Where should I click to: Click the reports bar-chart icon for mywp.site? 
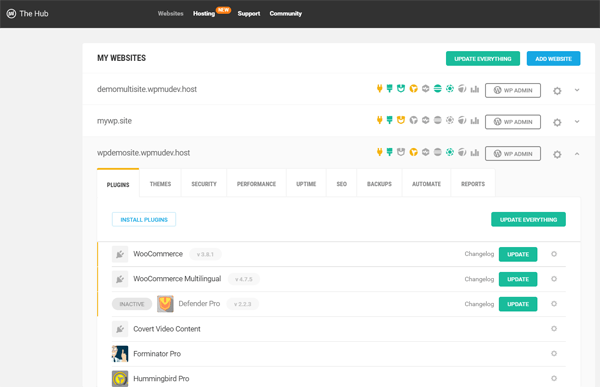click(475, 120)
